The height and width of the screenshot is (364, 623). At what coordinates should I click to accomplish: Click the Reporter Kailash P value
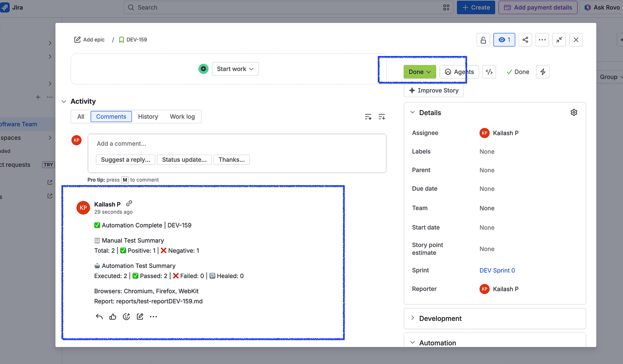tap(499, 289)
